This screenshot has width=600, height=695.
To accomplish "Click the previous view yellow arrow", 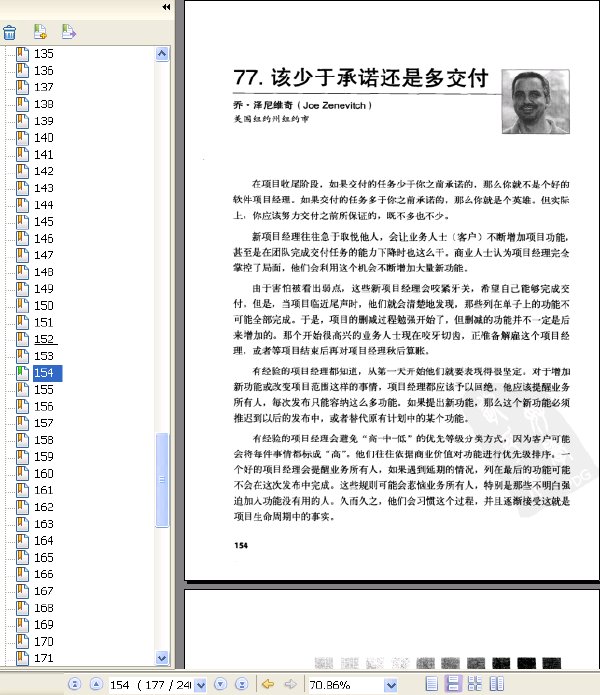I will tap(268, 684).
